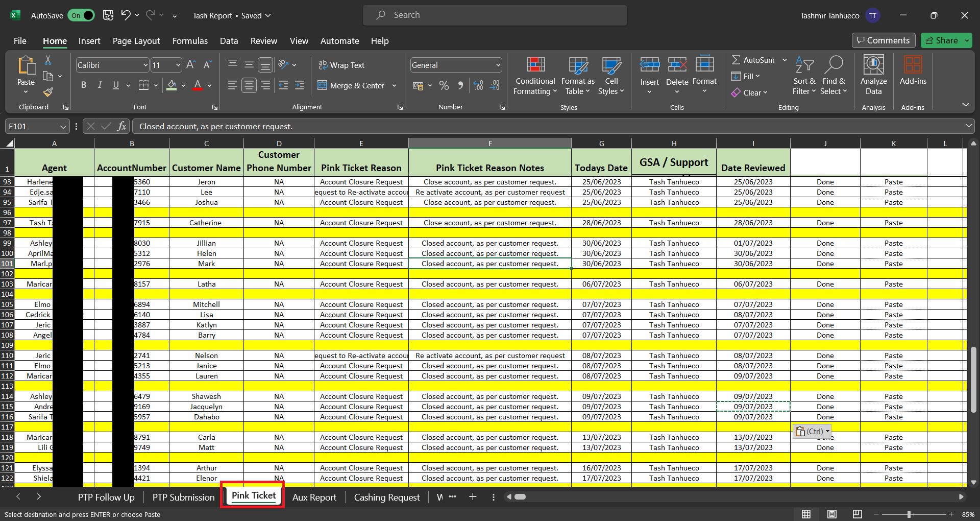Screen dimensions: 980x521
Task: Toggle Bold formatting
Action: click(x=84, y=85)
